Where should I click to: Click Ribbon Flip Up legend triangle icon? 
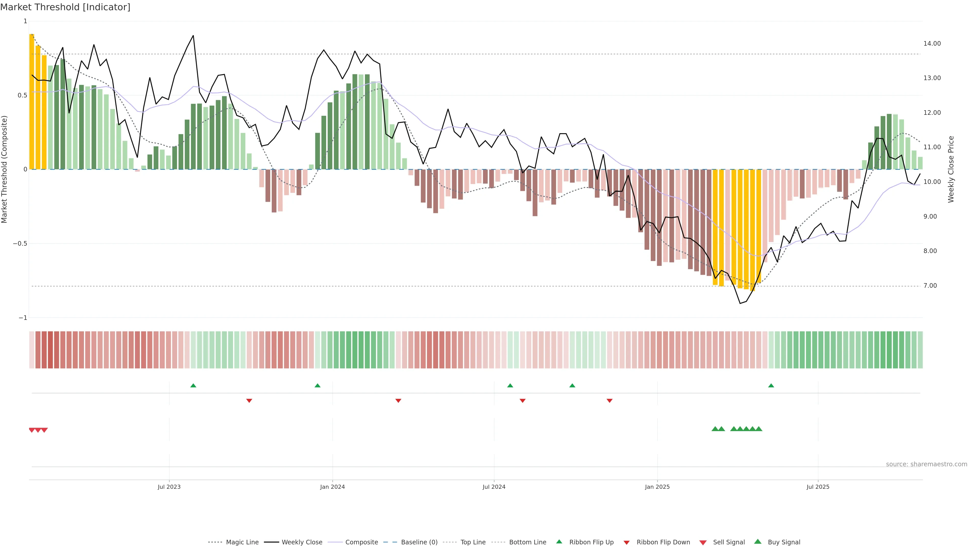click(559, 542)
